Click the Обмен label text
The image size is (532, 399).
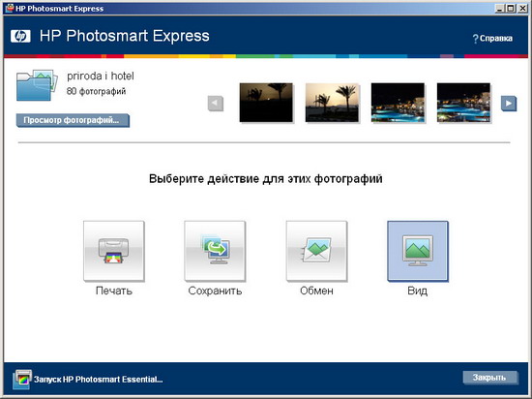pos(316,291)
